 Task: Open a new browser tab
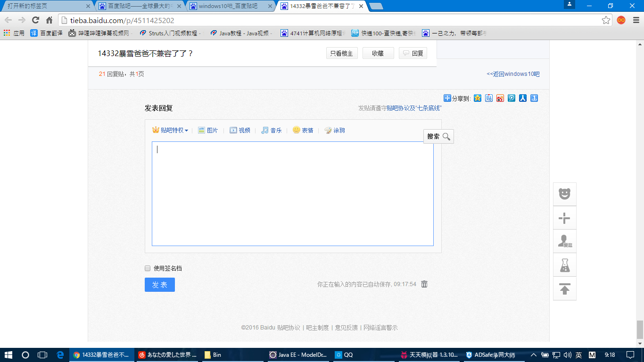click(x=376, y=6)
